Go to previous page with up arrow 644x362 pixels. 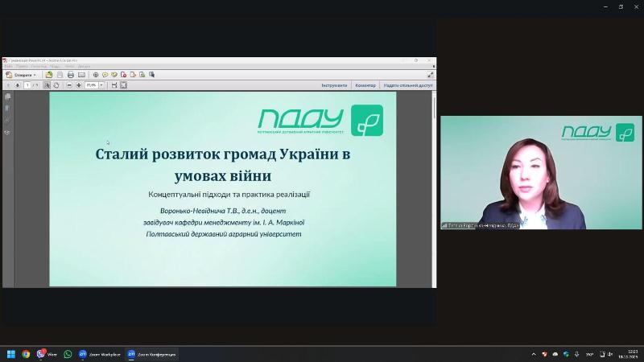(8, 85)
